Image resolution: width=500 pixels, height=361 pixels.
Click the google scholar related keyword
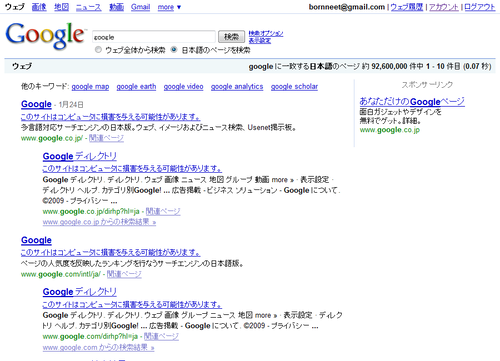click(x=294, y=87)
